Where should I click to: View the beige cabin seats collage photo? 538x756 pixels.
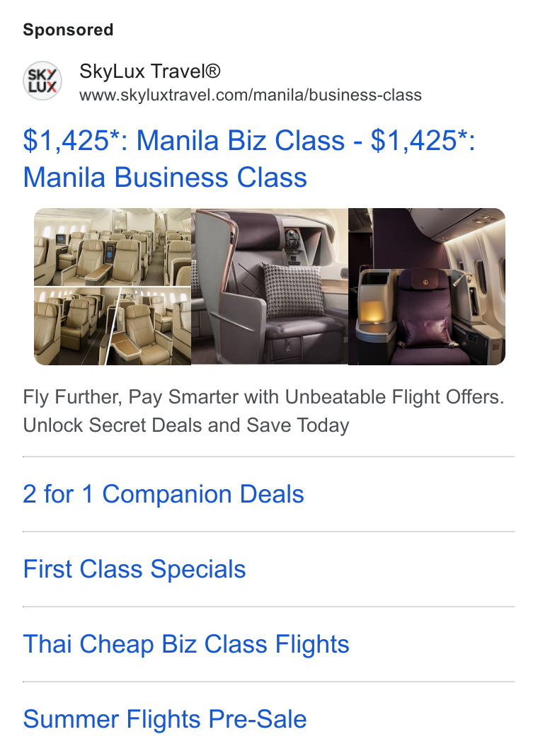pos(113,287)
